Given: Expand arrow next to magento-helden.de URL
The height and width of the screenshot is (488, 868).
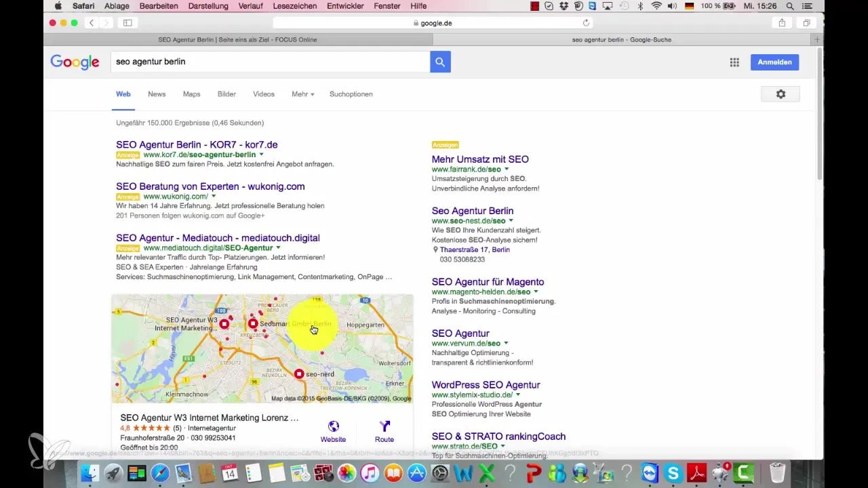Looking at the screenshot, I should (536, 292).
